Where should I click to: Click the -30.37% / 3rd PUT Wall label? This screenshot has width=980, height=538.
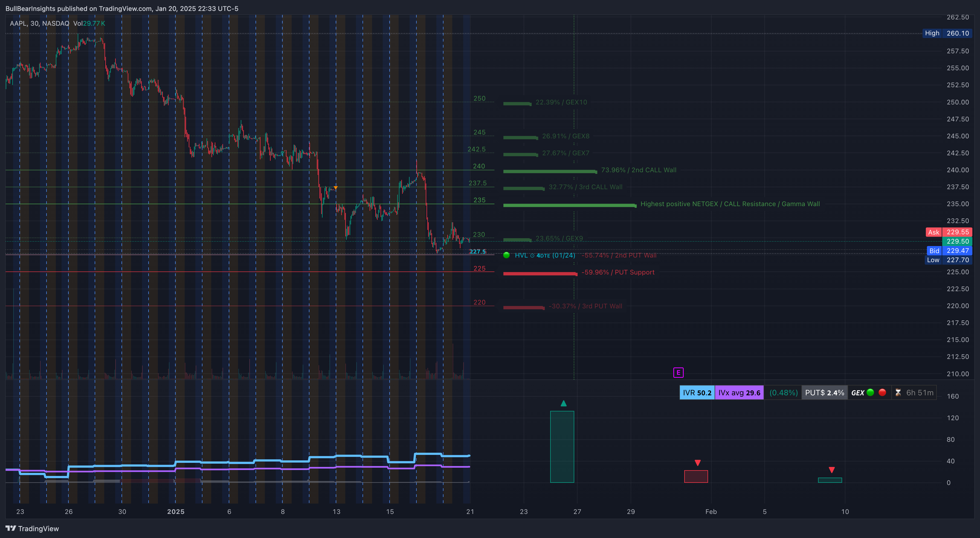click(585, 306)
